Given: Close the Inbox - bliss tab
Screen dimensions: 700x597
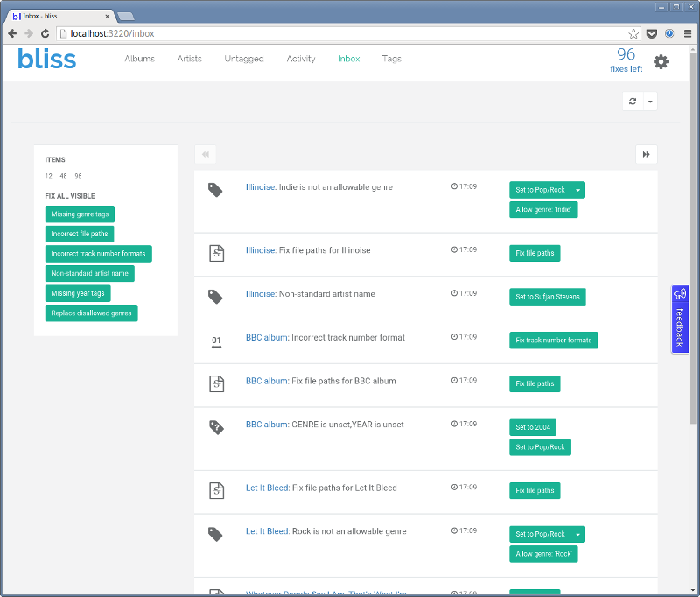Looking at the screenshot, I should (x=107, y=16).
